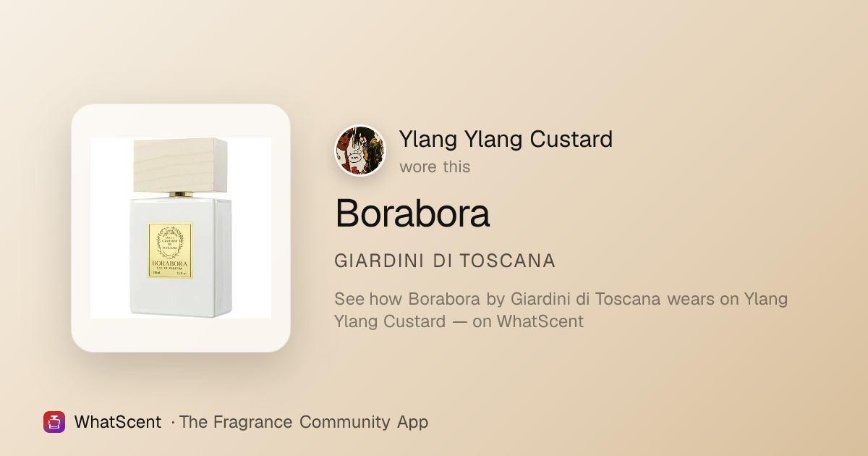Click 'The Fragrance Community App' tagline
Screen dimensions: 868x456
(x=303, y=422)
